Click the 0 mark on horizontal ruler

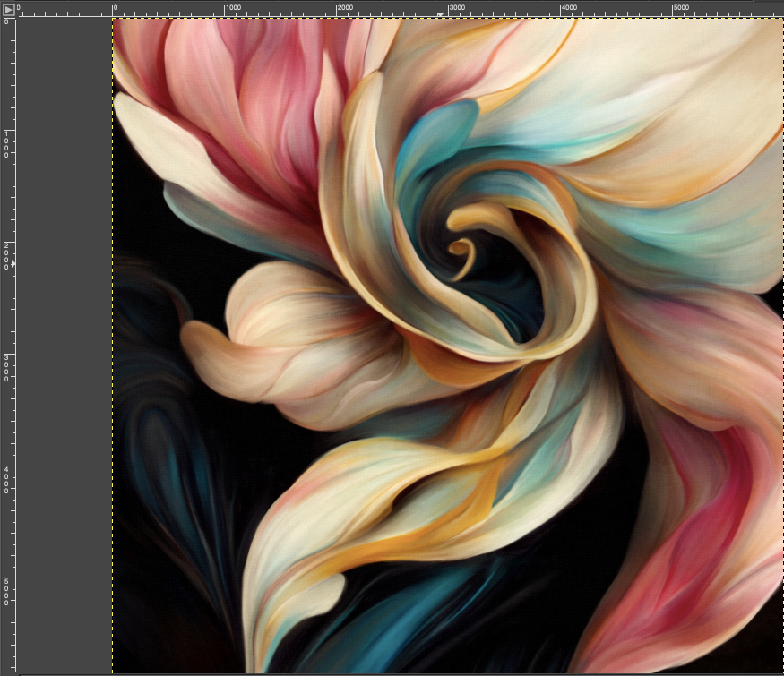pos(114,9)
